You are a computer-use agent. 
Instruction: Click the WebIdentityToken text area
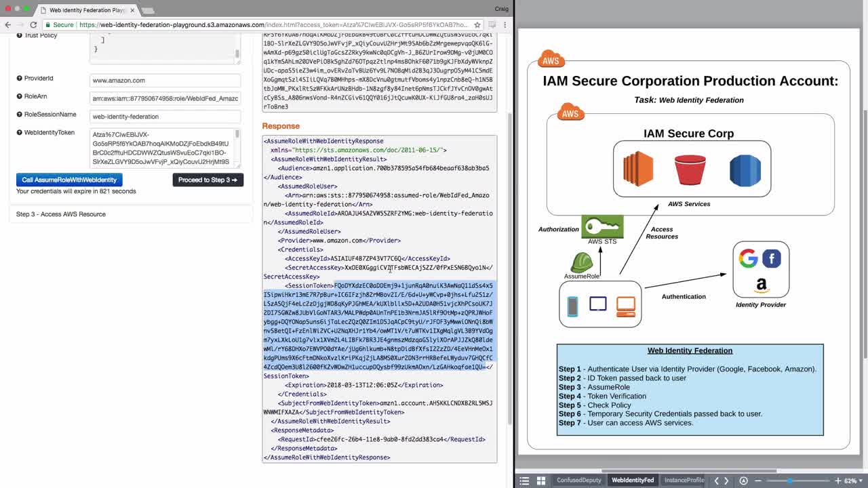point(165,148)
